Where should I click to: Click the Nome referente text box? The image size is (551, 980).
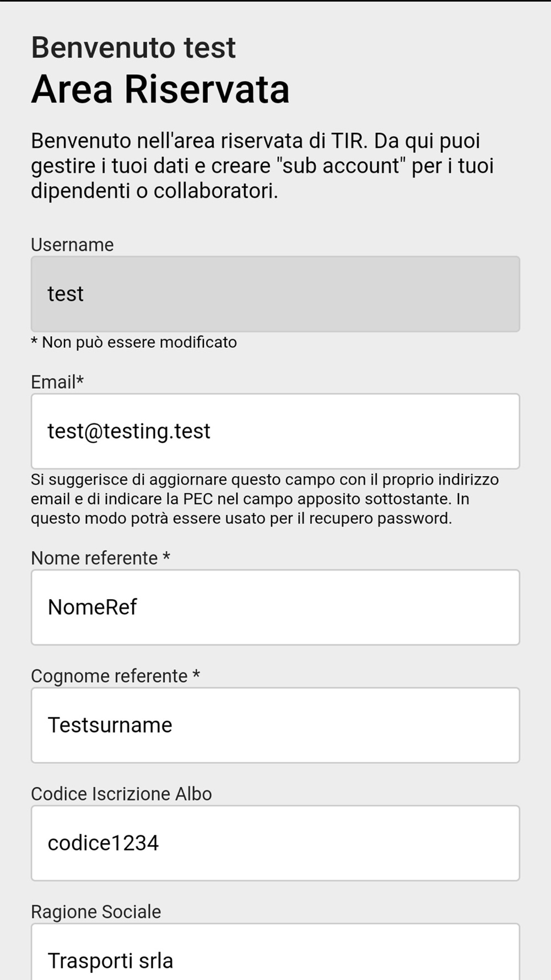click(275, 607)
